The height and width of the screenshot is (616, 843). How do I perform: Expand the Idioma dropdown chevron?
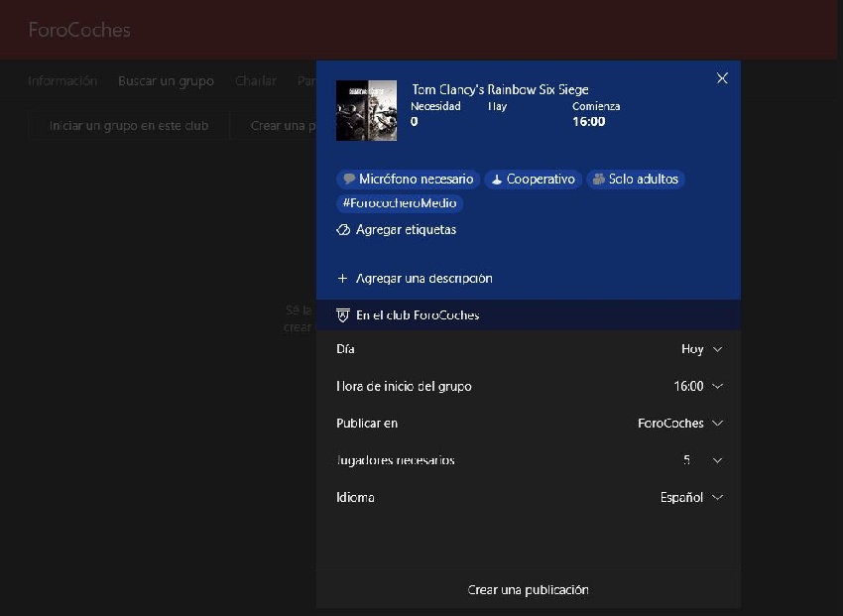point(717,498)
